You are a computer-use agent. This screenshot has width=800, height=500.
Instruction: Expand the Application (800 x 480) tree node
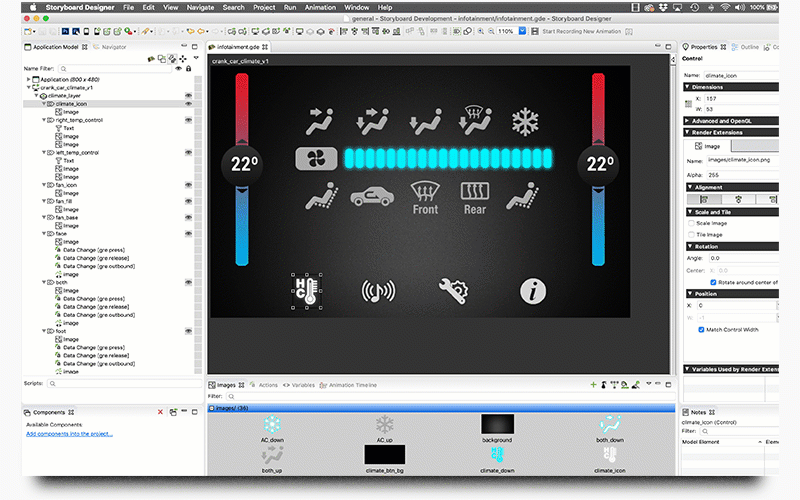click(29, 80)
